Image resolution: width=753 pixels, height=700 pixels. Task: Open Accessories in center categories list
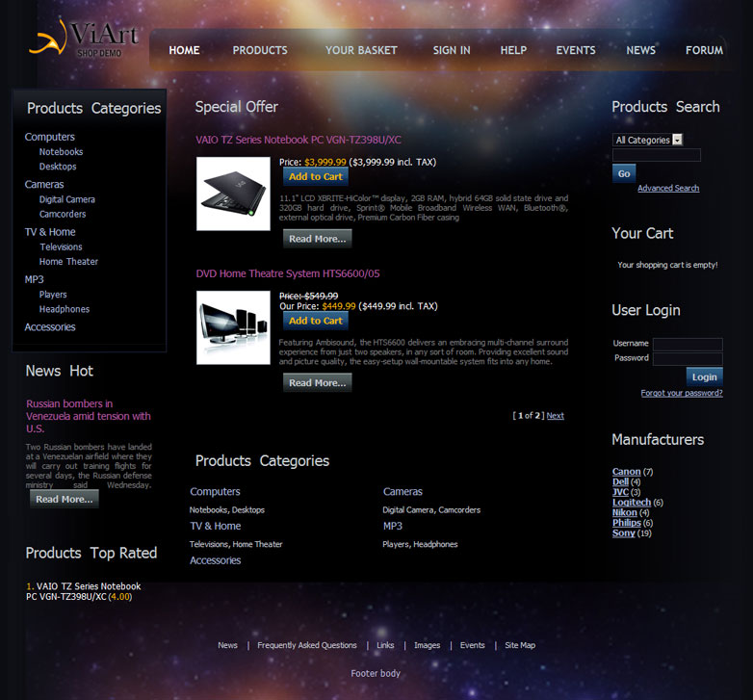click(x=215, y=560)
